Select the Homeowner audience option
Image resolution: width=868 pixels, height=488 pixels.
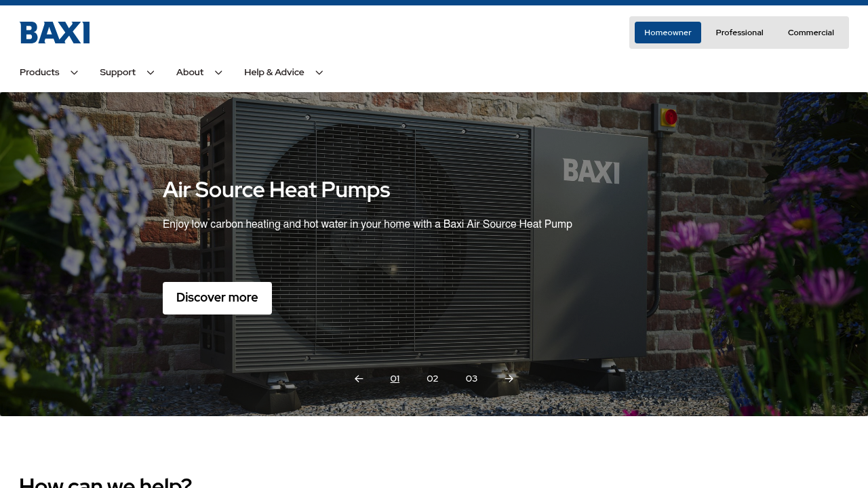point(668,33)
